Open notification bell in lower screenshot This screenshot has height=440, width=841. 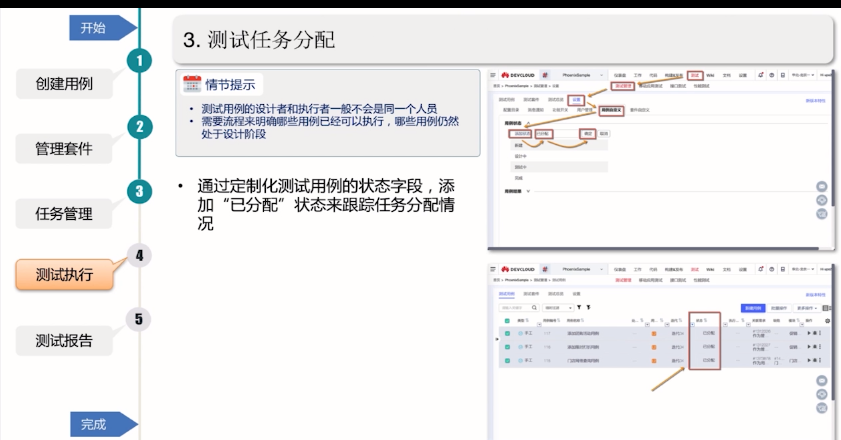click(761, 269)
